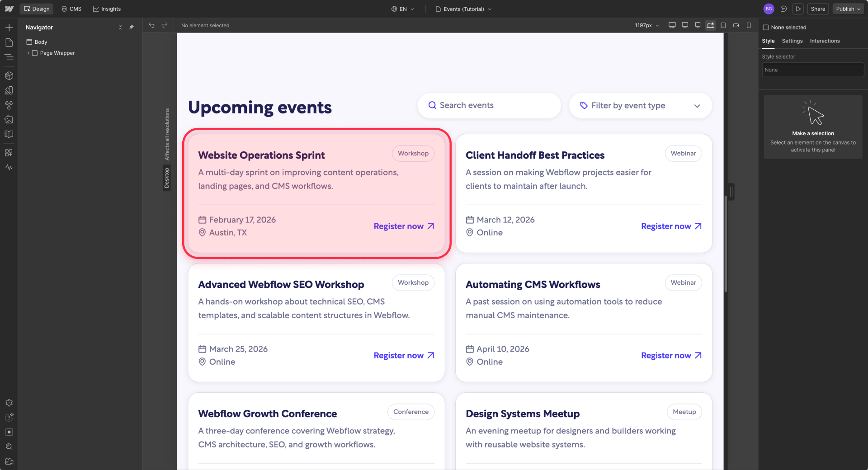
Task: Open the comments bubble icon
Action: (x=784, y=9)
